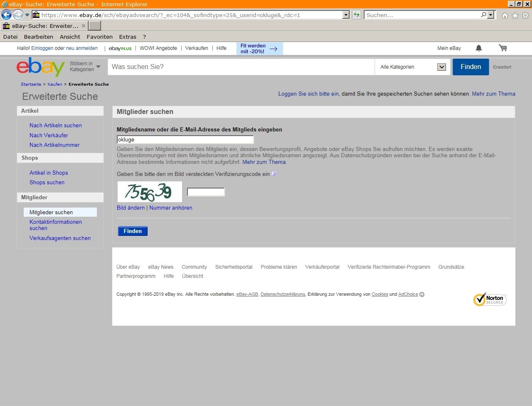Open Artikel in Shops sidebar link

49,173
